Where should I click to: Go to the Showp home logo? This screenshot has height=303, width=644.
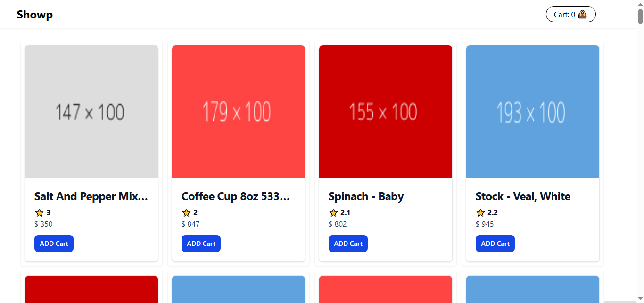click(x=35, y=15)
